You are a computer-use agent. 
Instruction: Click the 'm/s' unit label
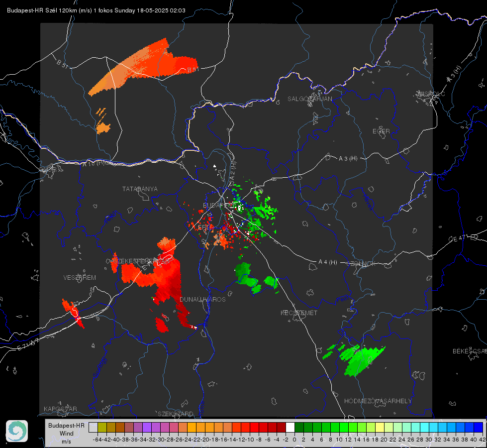coord(67,442)
